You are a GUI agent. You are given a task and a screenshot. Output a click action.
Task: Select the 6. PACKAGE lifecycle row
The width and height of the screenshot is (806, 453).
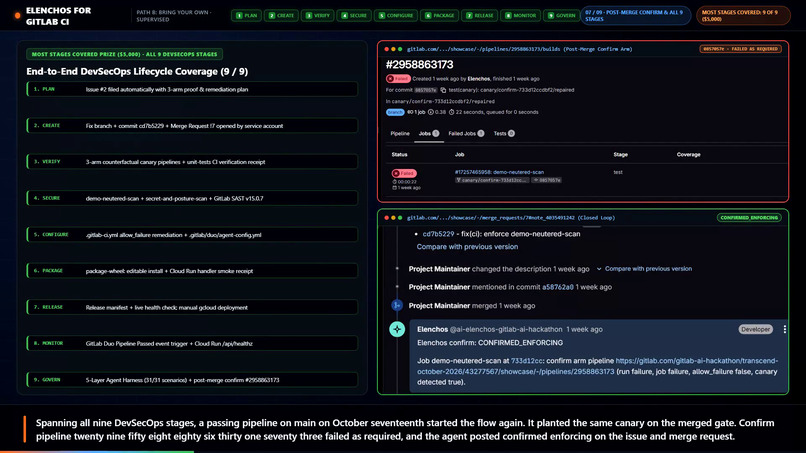(x=192, y=270)
